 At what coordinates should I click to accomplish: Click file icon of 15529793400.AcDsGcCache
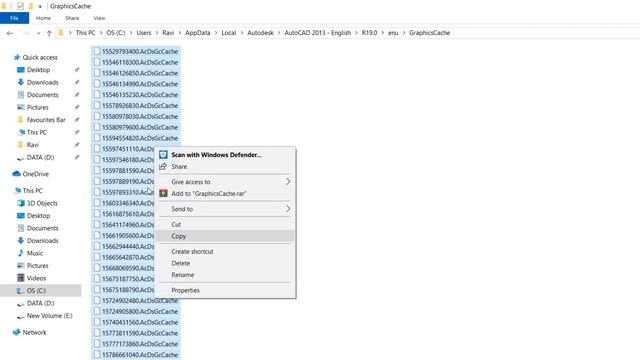[97, 51]
